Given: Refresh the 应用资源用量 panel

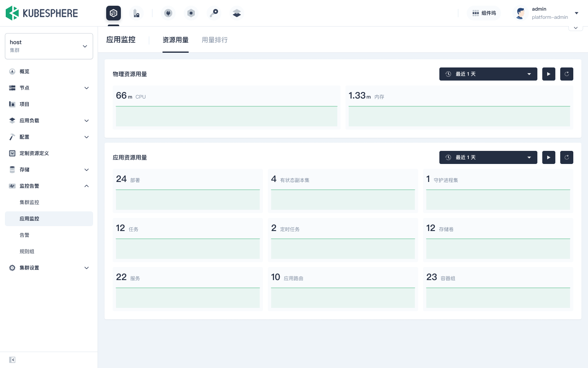Looking at the screenshot, I should tap(567, 157).
